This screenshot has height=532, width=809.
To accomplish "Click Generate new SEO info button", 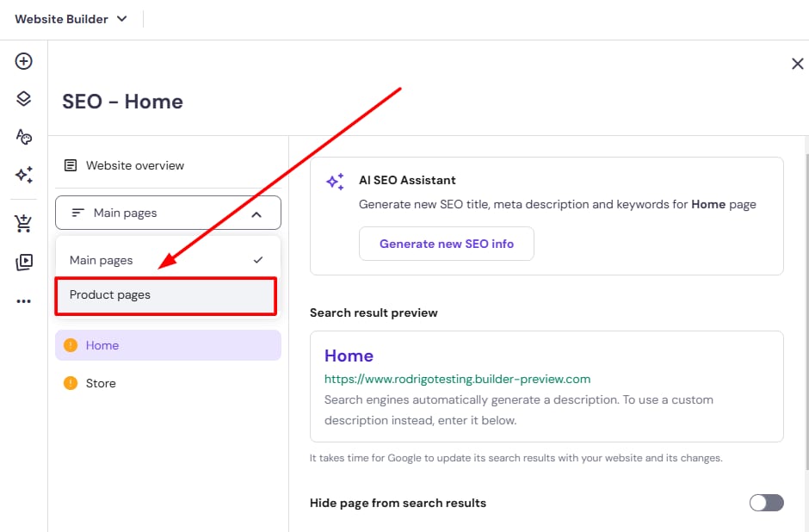I will click(x=447, y=244).
